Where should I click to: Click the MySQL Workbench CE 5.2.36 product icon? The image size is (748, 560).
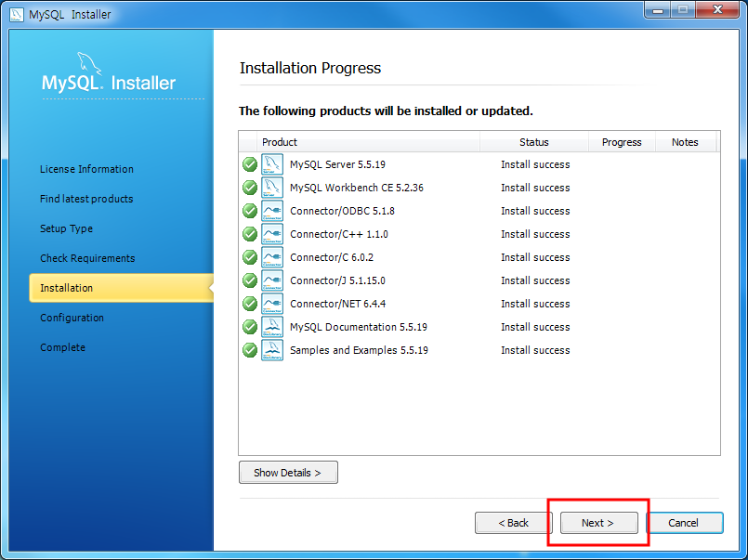(272, 188)
